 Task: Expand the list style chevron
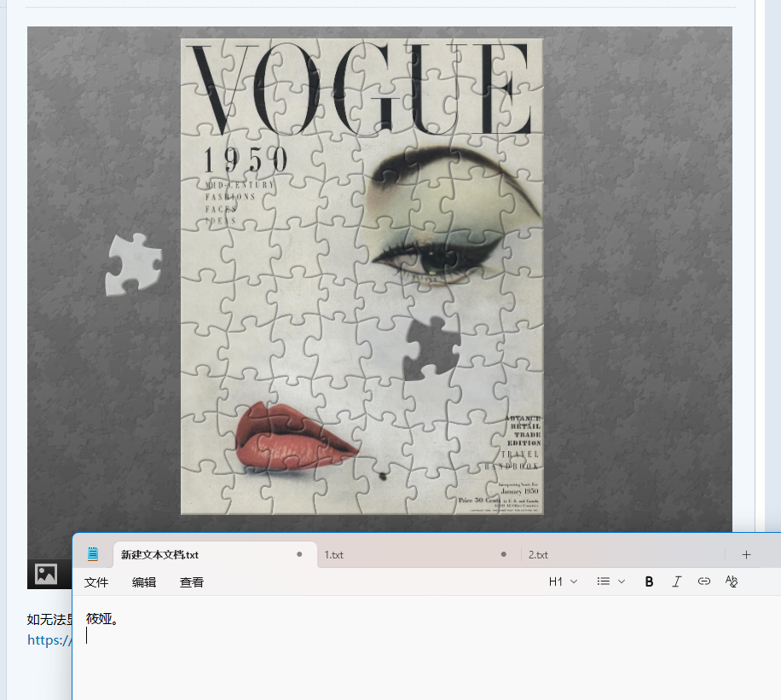622,581
